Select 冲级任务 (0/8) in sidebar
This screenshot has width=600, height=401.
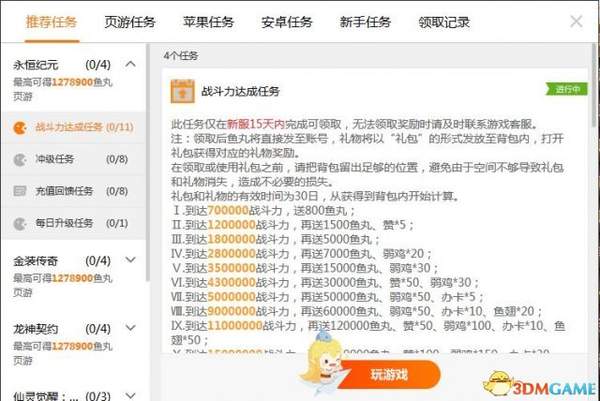[x=74, y=159]
